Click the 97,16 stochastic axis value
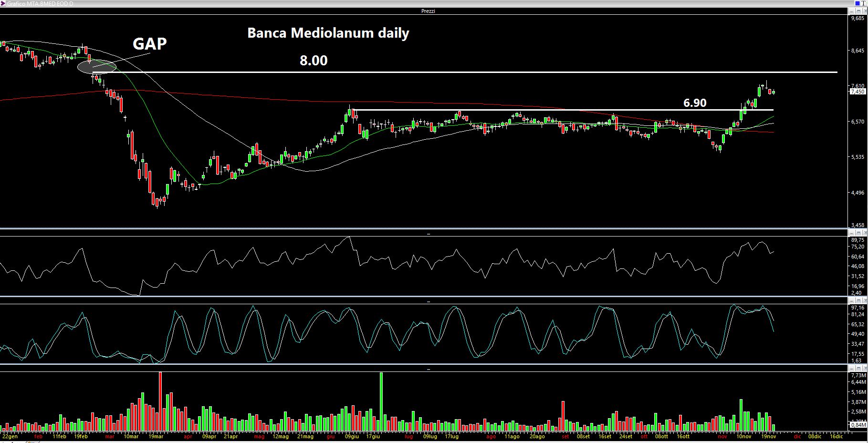The width and height of the screenshot is (868, 443). 858,308
